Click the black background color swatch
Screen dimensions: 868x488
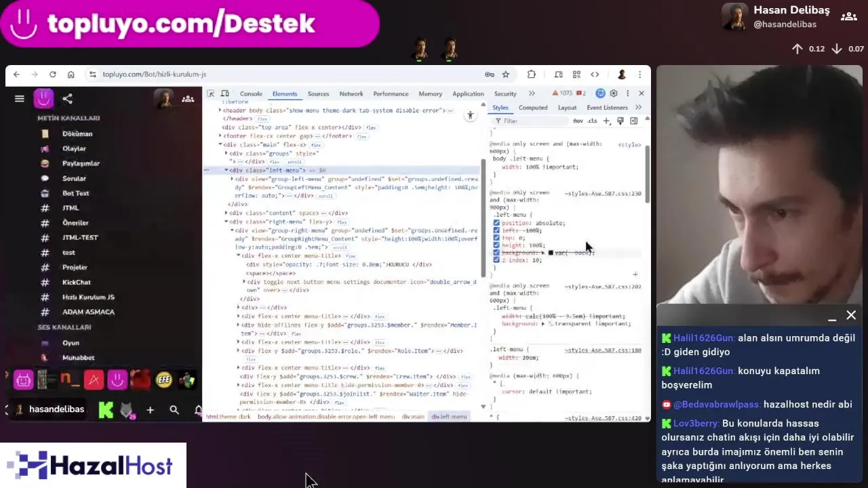point(551,253)
